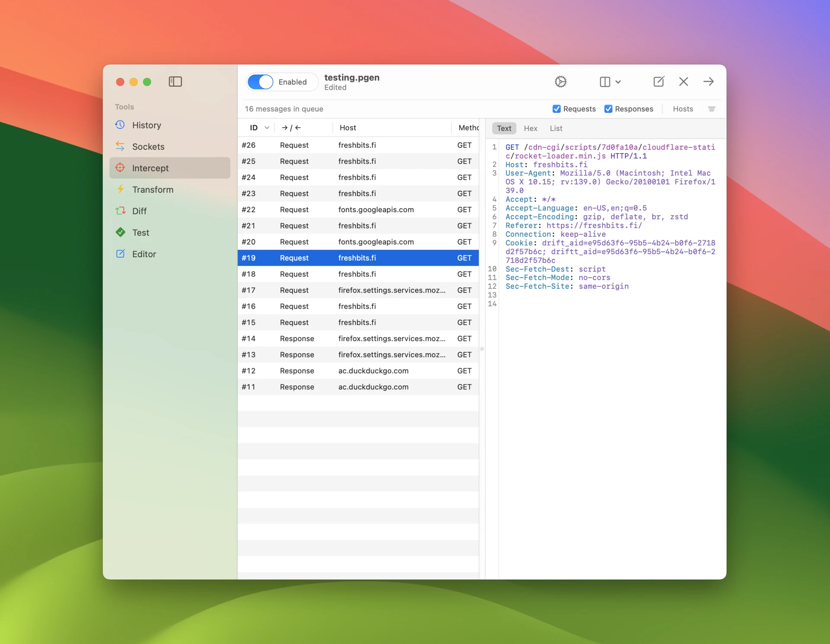This screenshot has width=830, height=644.
Task: Toggle ID column sort chevron
Action: (x=267, y=128)
